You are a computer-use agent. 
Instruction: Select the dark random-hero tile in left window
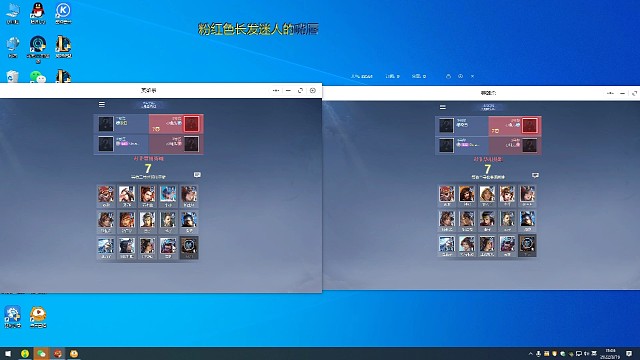[189, 247]
